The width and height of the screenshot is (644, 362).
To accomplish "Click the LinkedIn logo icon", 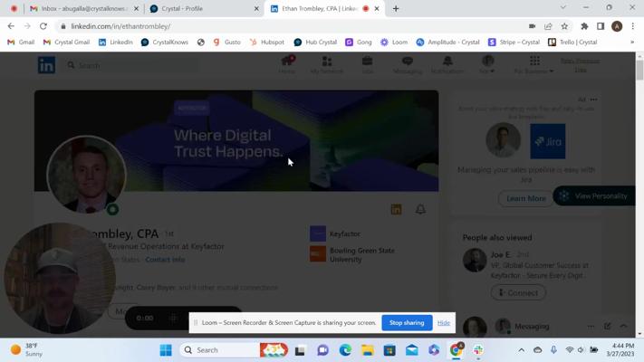I will tap(46, 65).
